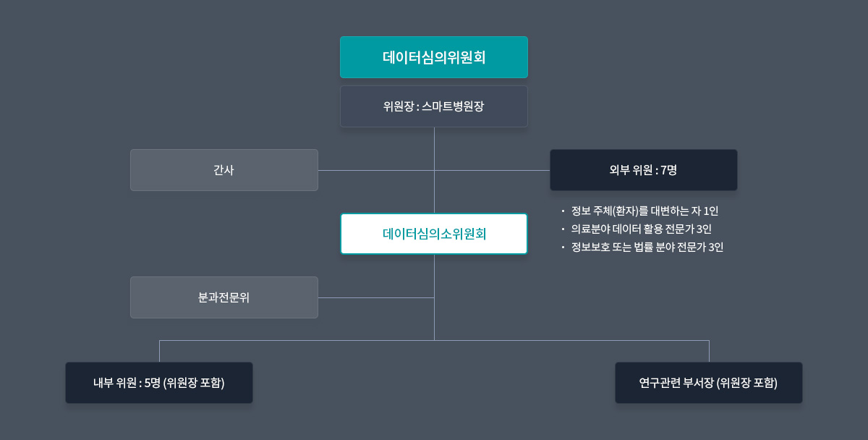The image size is (868, 440).
Task: Select the 연구관련 부서장 (위원장 포함) box
Action: 709,383
